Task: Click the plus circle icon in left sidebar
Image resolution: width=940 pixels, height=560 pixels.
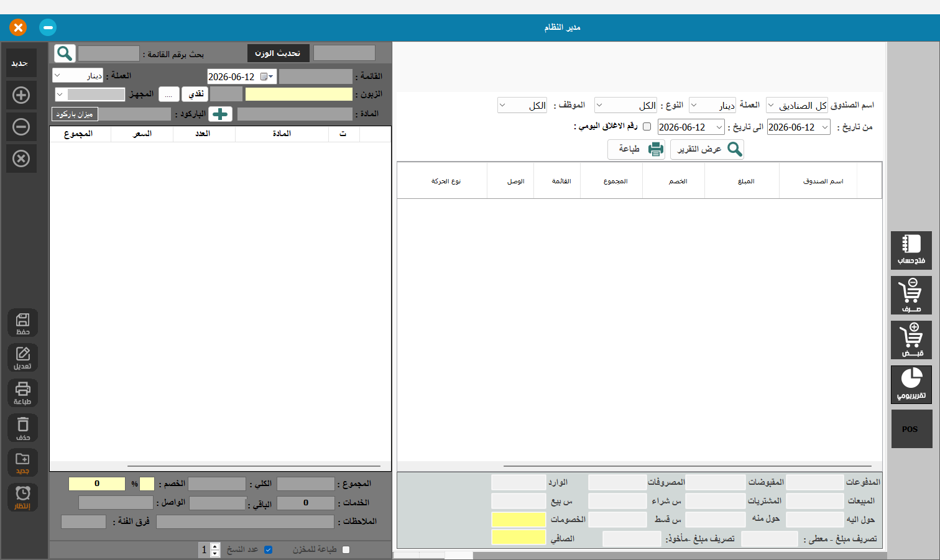Action: (21, 95)
